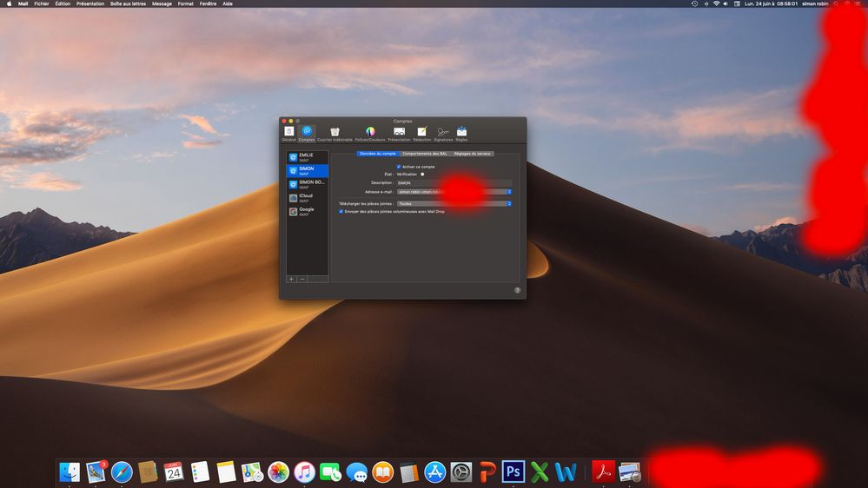The width and height of the screenshot is (868, 488).
Task: Open the Général preferences pane
Action: click(288, 133)
